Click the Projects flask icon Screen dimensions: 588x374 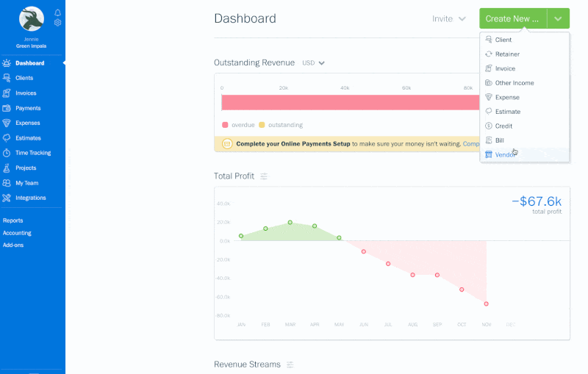coord(7,168)
